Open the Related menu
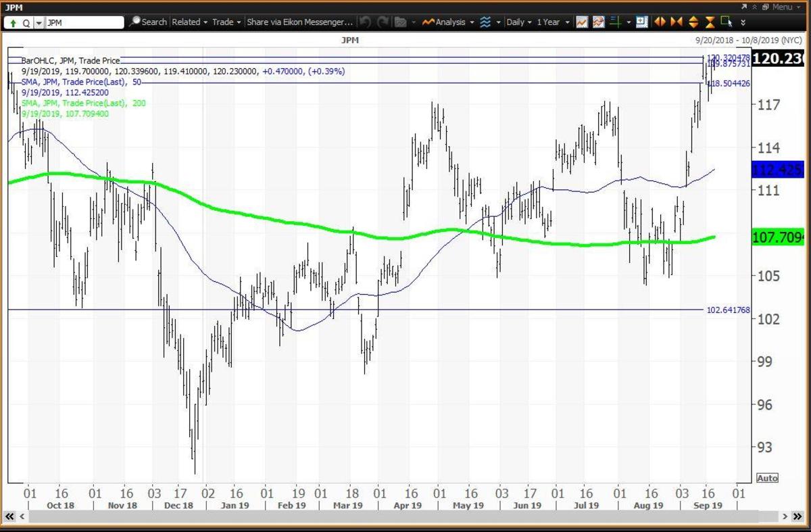The image size is (811, 532). 189,22
